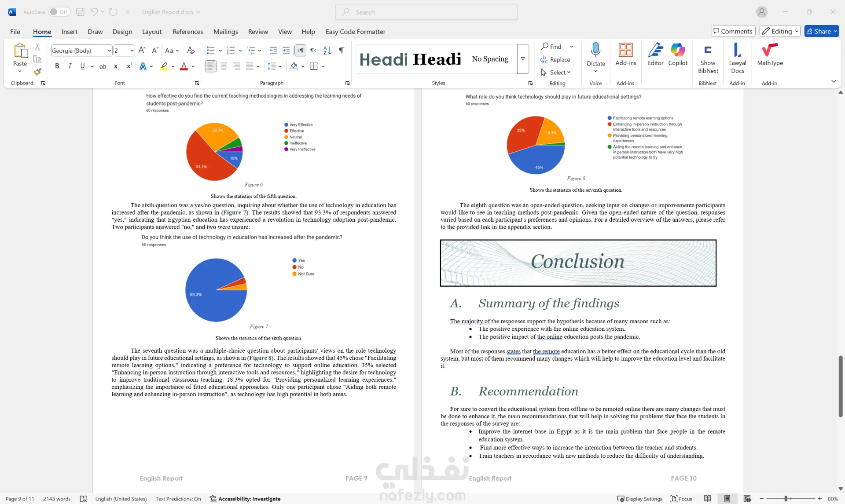The height and width of the screenshot is (504, 845).
Task: Open the References tab
Action: point(187,32)
